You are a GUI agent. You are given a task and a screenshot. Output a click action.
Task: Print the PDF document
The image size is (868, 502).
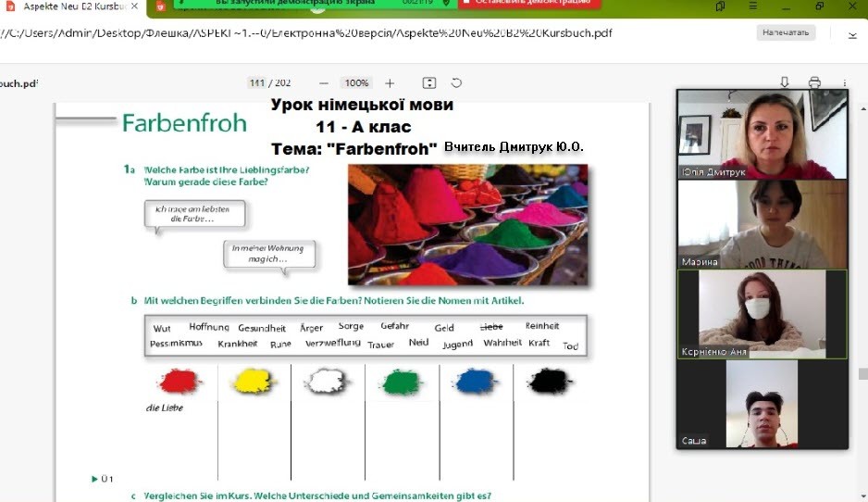point(814,82)
